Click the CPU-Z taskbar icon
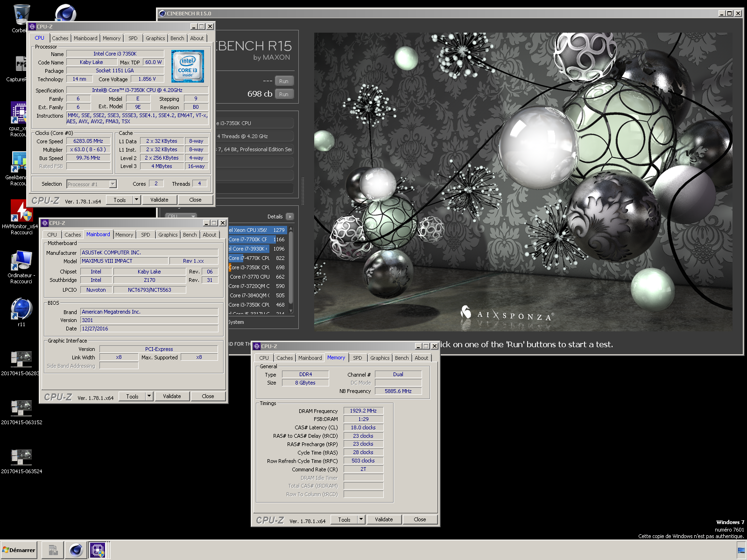The height and width of the screenshot is (560, 747). point(98,550)
